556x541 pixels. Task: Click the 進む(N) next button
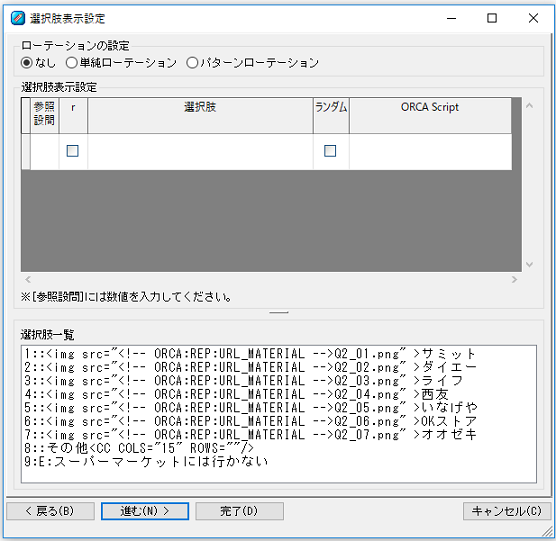tap(145, 511)
